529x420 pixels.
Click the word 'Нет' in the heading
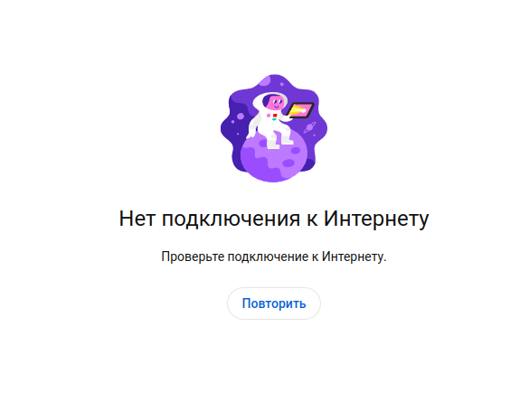(137, 219)
